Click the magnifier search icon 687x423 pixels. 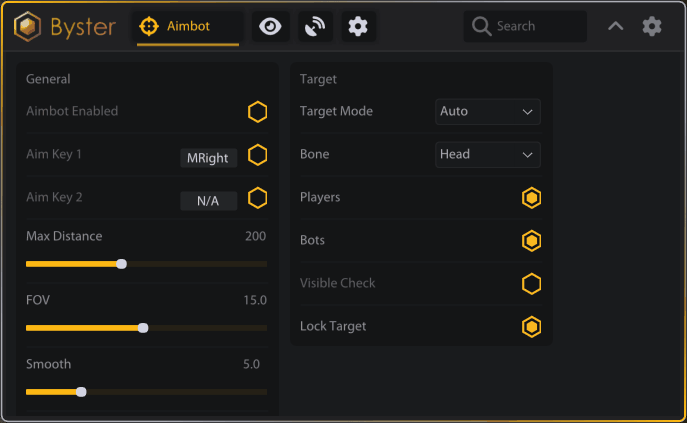pyautogui.click(x=481, y=27)
